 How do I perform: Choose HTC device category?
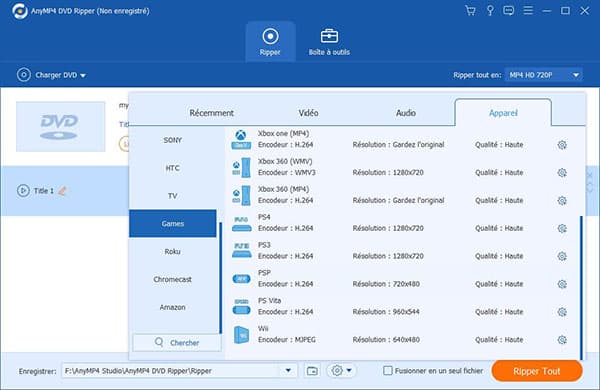click(x=173, y=168)
